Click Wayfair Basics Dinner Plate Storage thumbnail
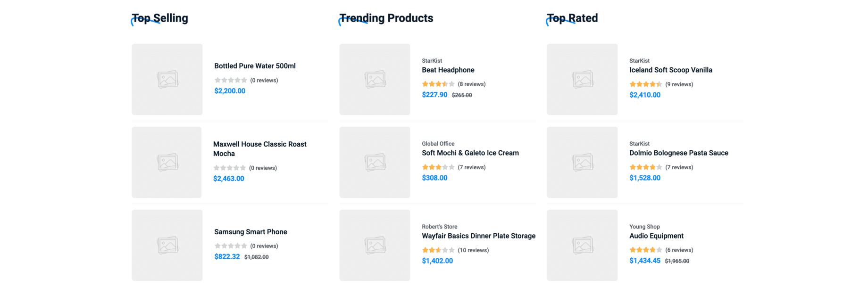This screenshot has height=304, width=868. pyautogui.click(x=375, y=245)
